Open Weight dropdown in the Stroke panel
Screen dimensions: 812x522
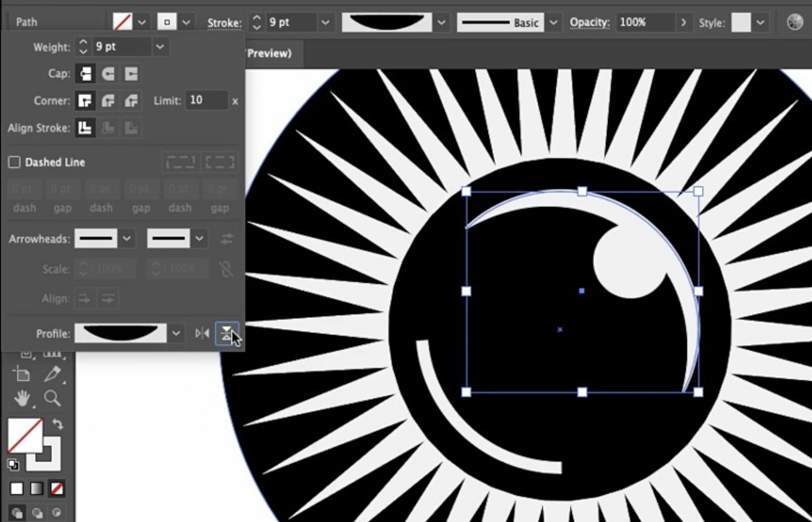click(x=160, y=47)
